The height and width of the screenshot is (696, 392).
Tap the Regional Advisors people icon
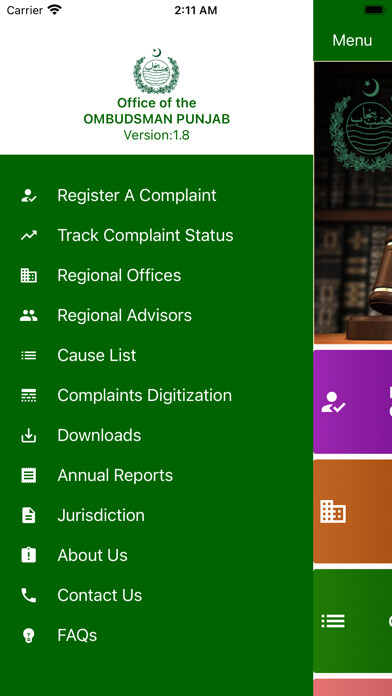tap(29, 316)
